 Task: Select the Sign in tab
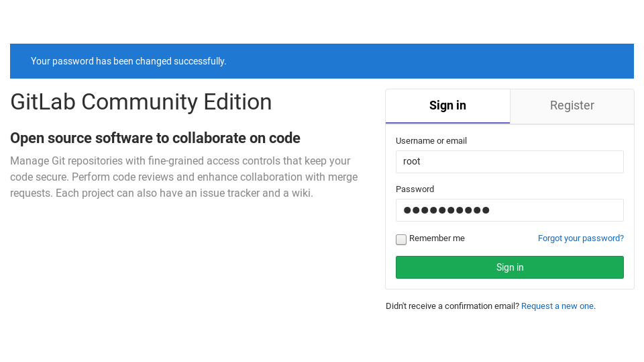point(447,105)
